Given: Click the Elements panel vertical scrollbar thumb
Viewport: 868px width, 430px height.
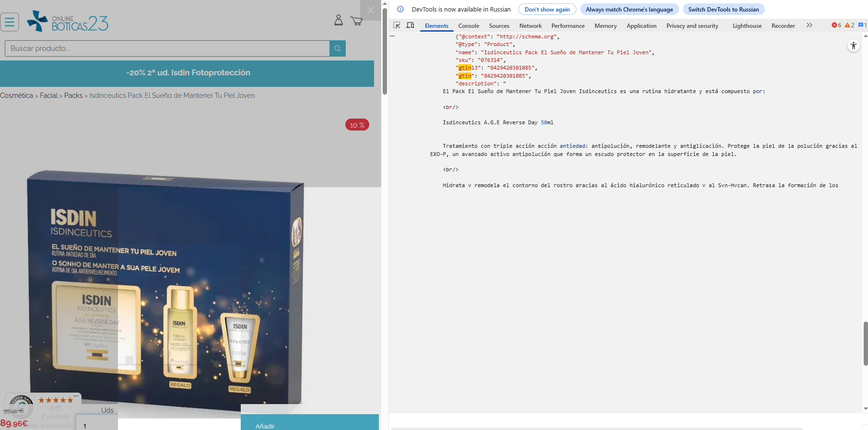Looking at the screenshot, I should click(x=865, y=344).
